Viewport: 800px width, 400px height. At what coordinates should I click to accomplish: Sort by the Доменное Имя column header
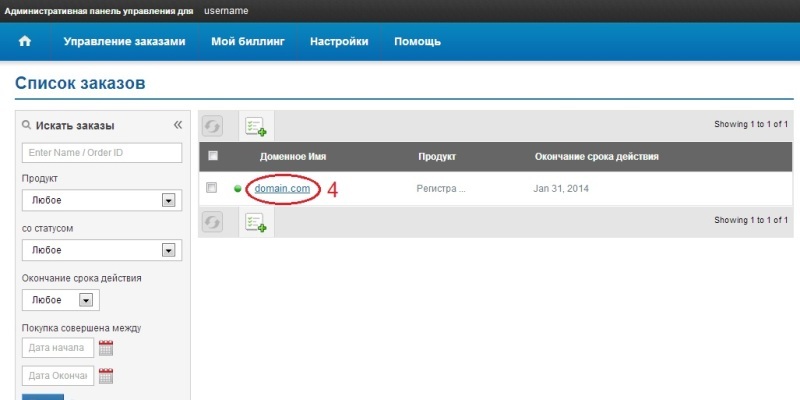click(293, 157)
